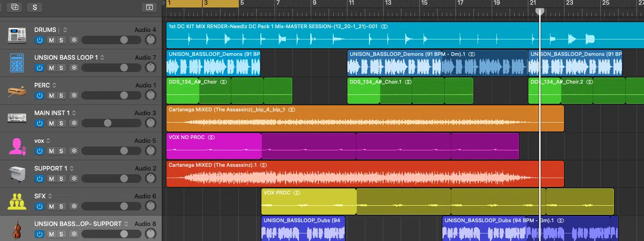Mute the UNSION BASS LOOP 1 track
Viewport: 644px width, 241px height.
[x=51, y=68]
